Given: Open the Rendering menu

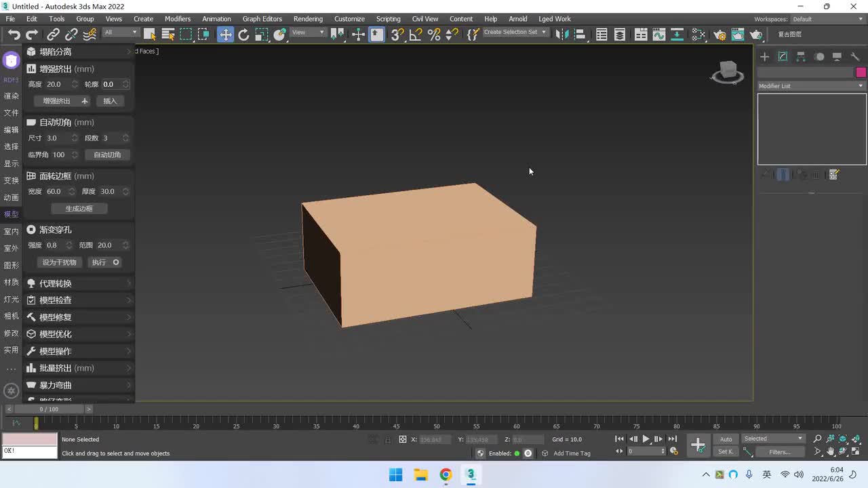Looking at the screenshot, I should click(308, 19).
